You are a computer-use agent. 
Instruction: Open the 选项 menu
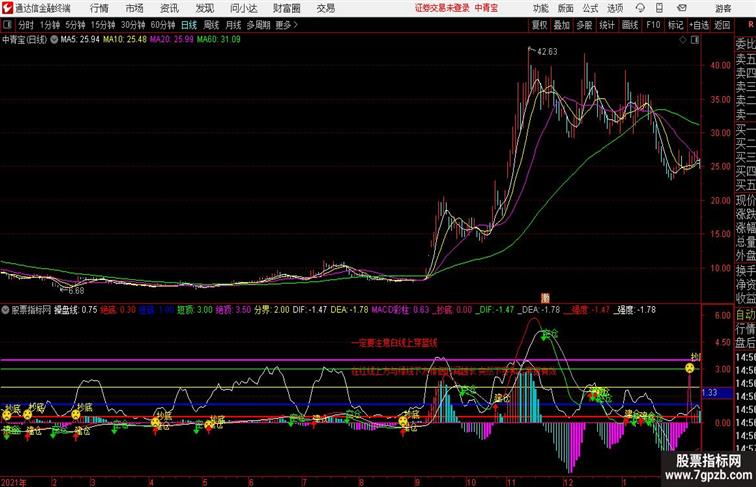tap(615, 8)
